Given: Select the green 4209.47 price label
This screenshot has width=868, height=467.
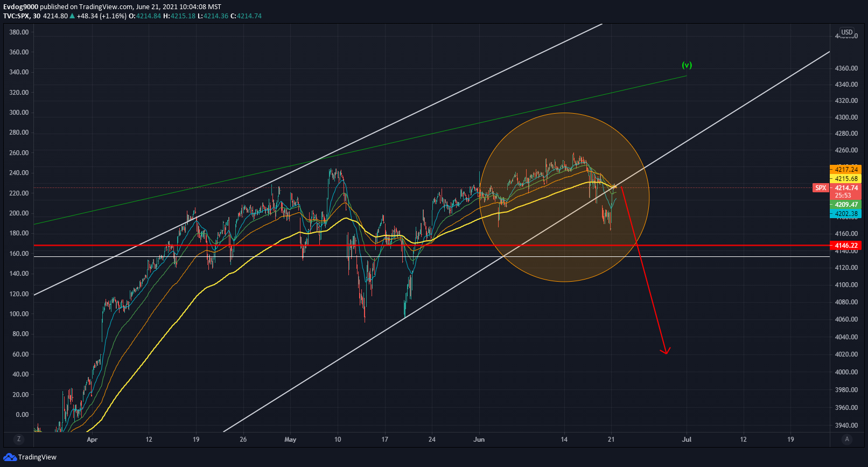Looking at the screenshot, I should (846, 205).
